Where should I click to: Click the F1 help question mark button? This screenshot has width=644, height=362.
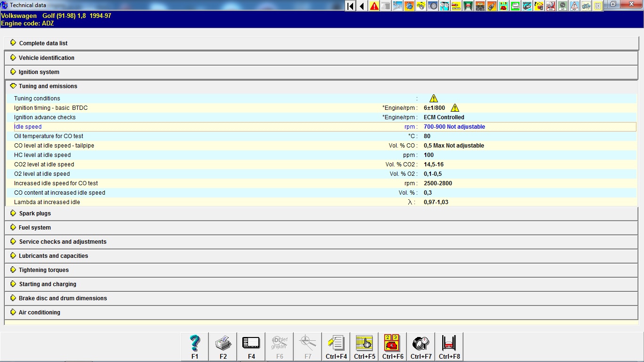[195, 346]
